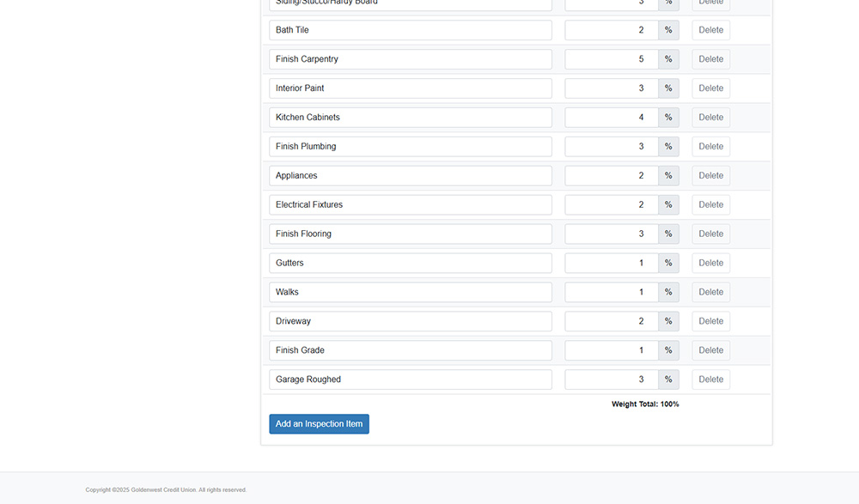Click the Electrical Fixtures name field
This screenshot has height=504, width=859.
point(410,204)
